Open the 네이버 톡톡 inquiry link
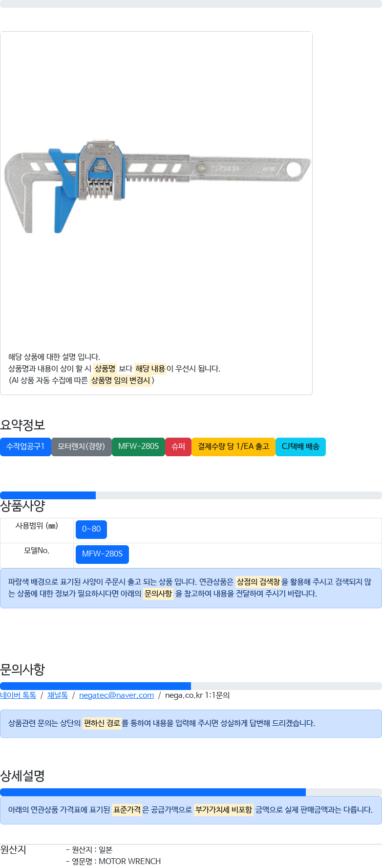This screenshot has width=382, height=868. pyautogui.click(x=18, y=695)
